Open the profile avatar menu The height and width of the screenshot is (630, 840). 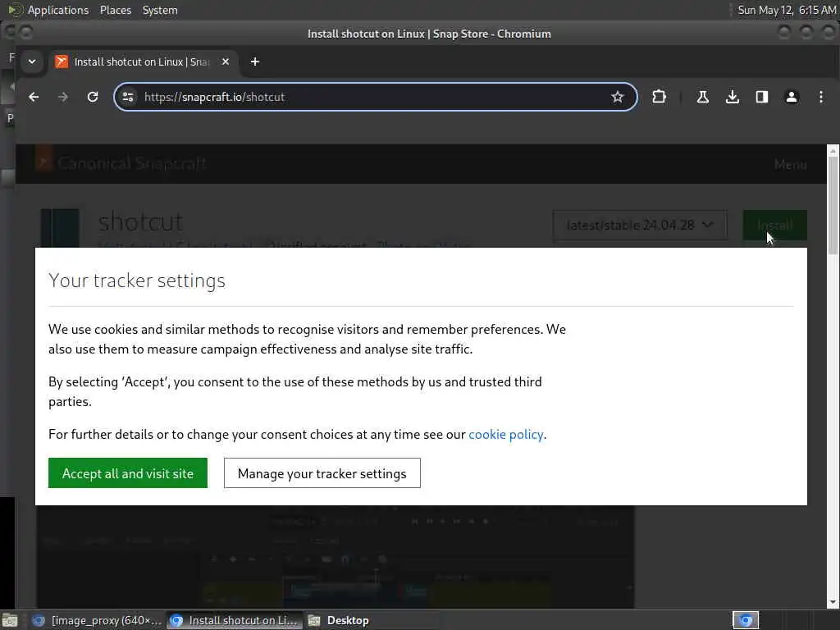coord(792,97)
